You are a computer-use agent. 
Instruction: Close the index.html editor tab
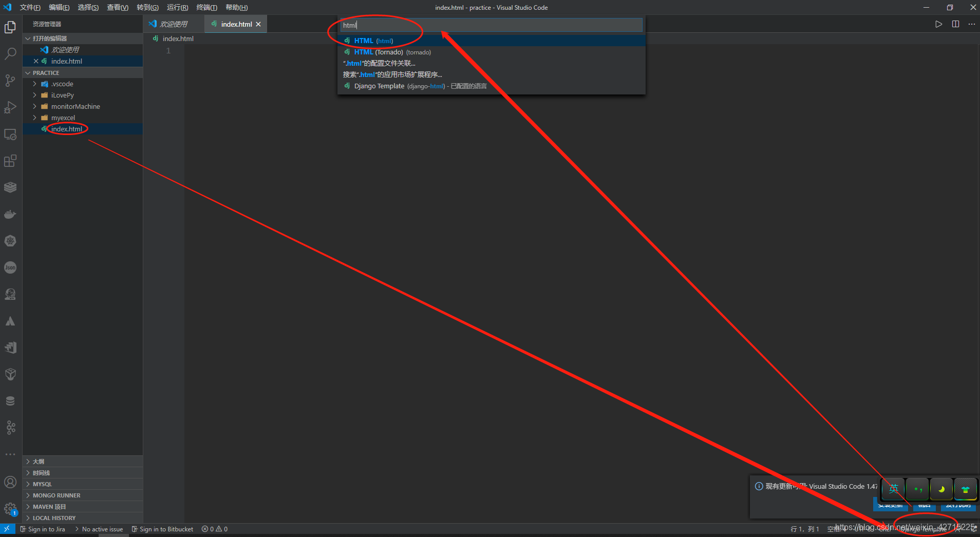(x=258, y=24)
